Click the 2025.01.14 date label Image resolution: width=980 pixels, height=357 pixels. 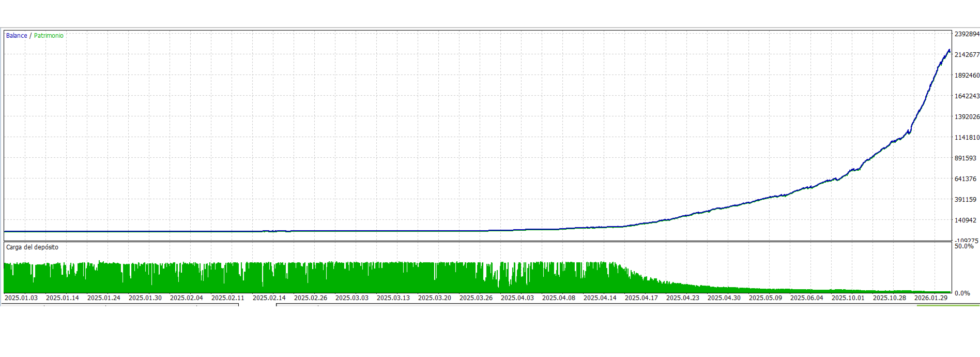click(x=63, y=298)
